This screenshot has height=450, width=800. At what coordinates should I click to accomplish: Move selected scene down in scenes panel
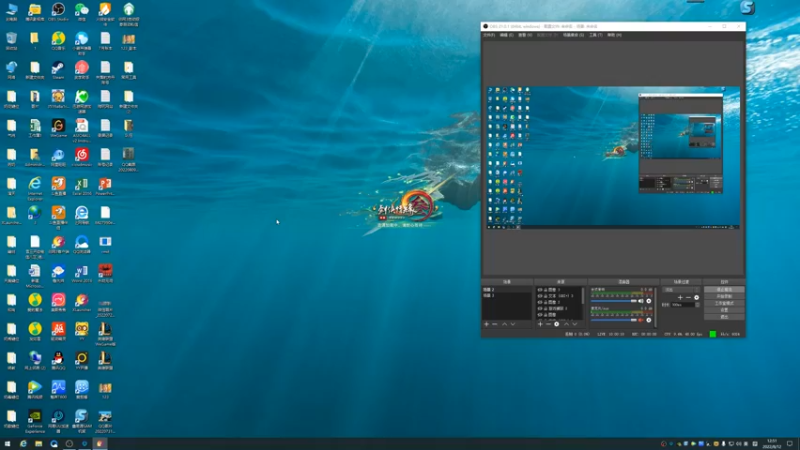click(x=513, y=324)
